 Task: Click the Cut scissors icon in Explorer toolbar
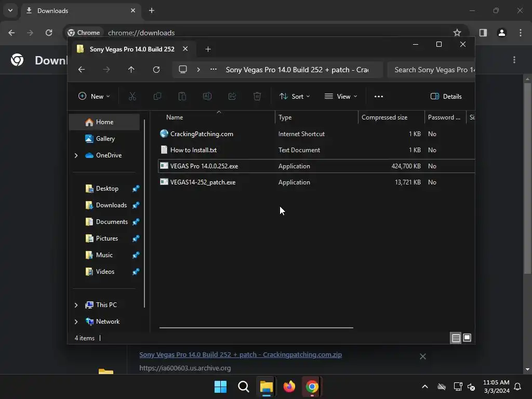(132, 96)
